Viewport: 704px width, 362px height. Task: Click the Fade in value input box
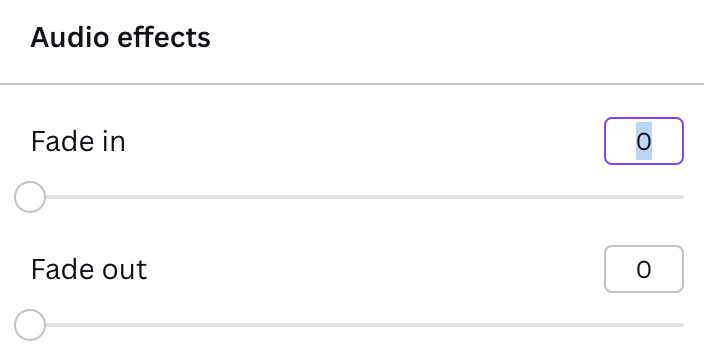(x=643, y=141)
